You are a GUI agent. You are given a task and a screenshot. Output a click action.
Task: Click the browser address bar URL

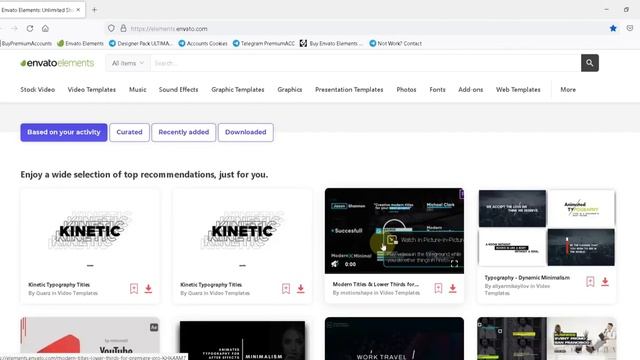click(169, 29)
